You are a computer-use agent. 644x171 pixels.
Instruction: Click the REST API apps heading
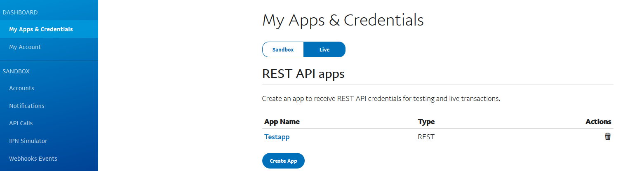pyautogui.click(x=303, y=74)
